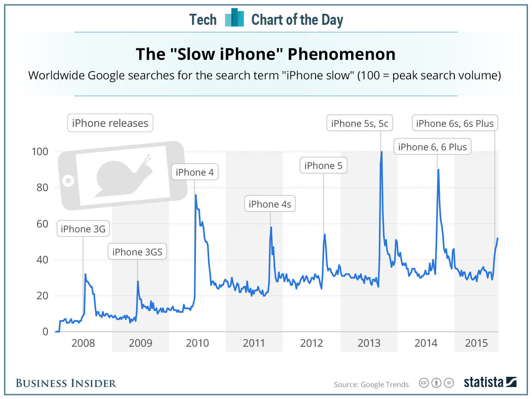The width and height of the screenshot is (532, 399).
Task: Select the iPhone 5 release label
Action: click(324, 166)
